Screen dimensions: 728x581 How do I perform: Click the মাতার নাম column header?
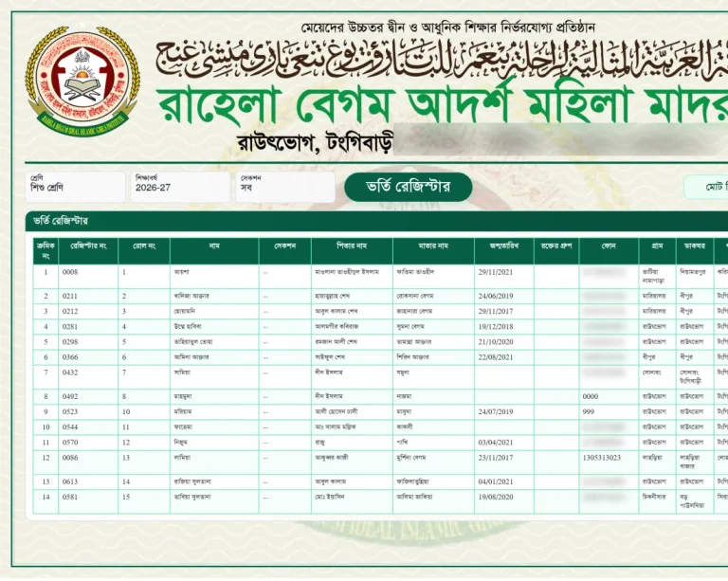433,250
